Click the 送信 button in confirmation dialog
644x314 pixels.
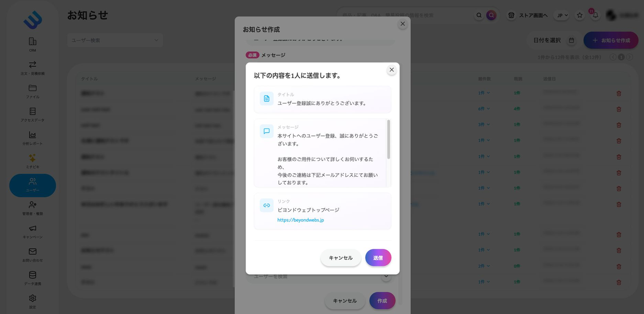(x=378, y=258)
